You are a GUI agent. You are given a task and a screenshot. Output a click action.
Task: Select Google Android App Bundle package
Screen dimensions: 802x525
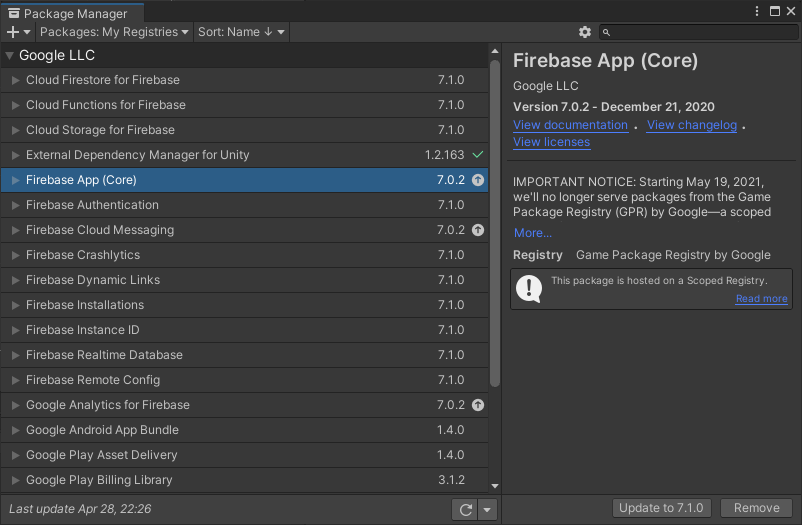point(244,430)
